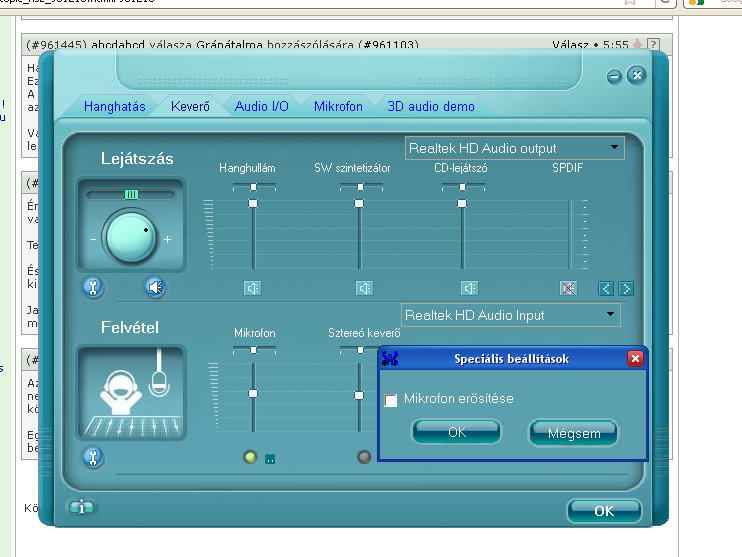Click the Válasz link in forum post

[x=570, y=45]
